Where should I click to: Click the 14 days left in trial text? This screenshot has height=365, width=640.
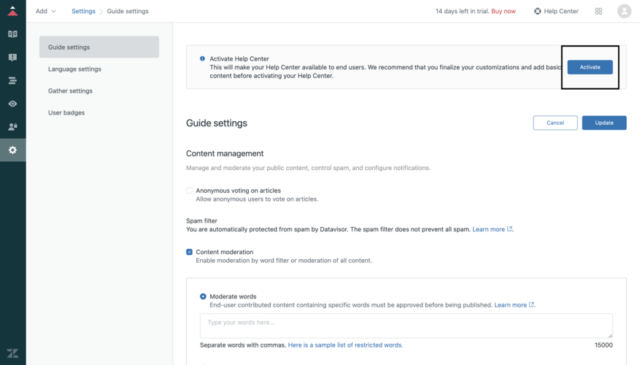[x=462, y=11]
